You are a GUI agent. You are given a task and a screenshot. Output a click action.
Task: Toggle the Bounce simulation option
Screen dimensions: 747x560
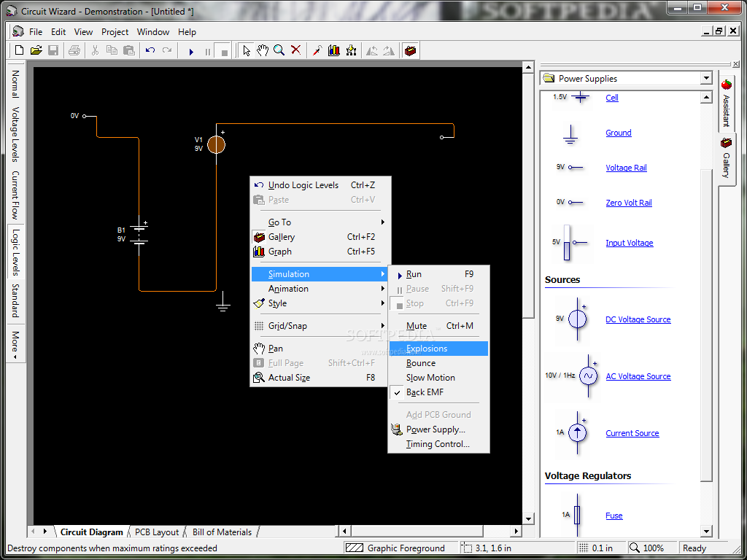point(421,363)
